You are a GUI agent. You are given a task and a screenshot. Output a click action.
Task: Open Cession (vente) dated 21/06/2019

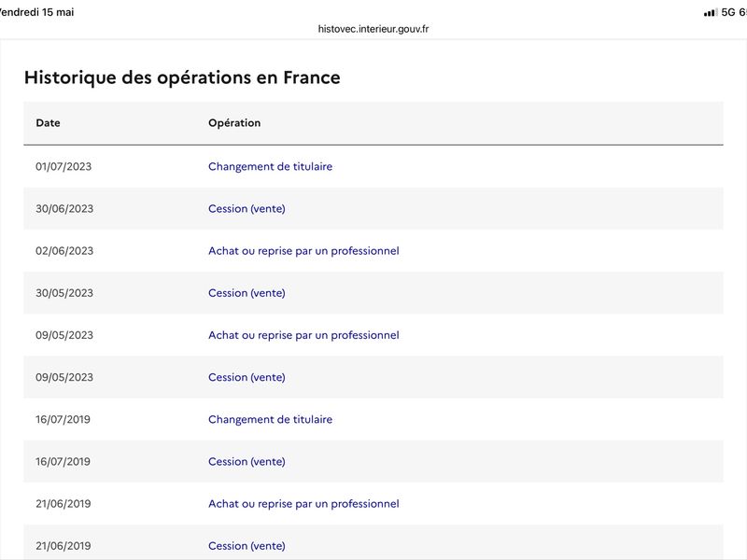tap(247, 546)
